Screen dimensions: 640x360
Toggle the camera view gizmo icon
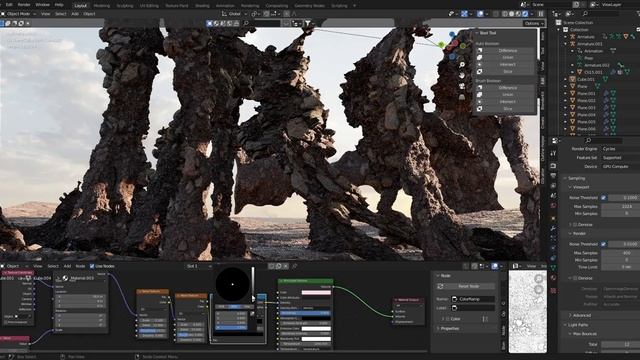(462, 86)
